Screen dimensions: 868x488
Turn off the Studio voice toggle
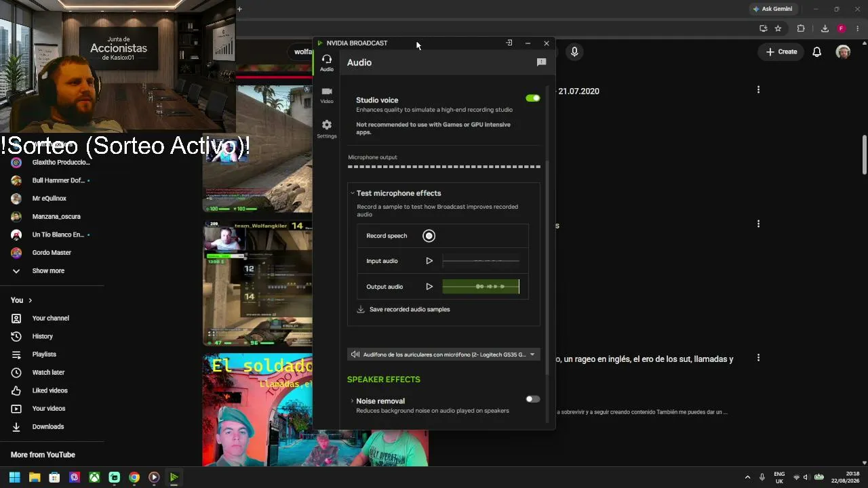(533, 98)
